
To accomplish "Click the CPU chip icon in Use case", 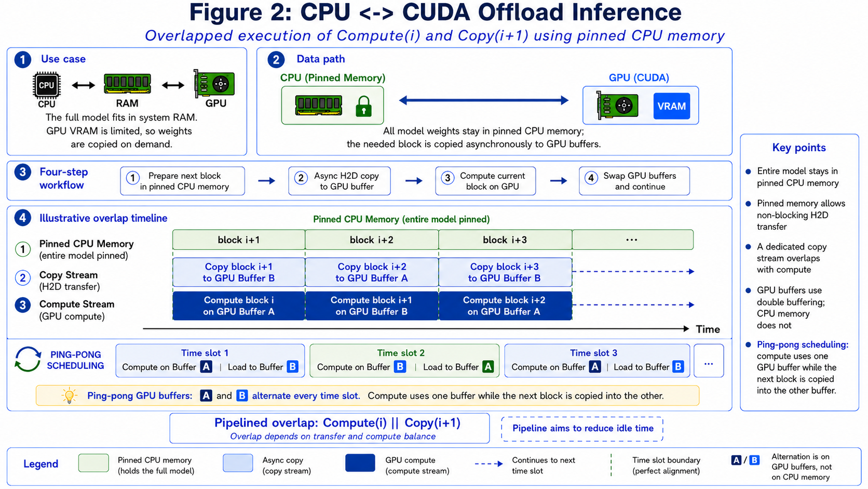I will (47, 85).
